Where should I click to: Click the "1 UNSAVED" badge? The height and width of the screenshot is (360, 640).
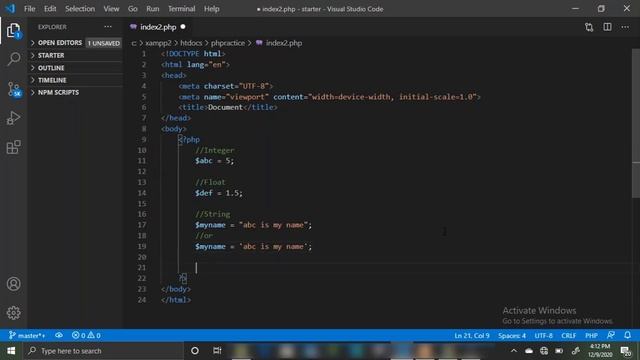coord(104,43)
